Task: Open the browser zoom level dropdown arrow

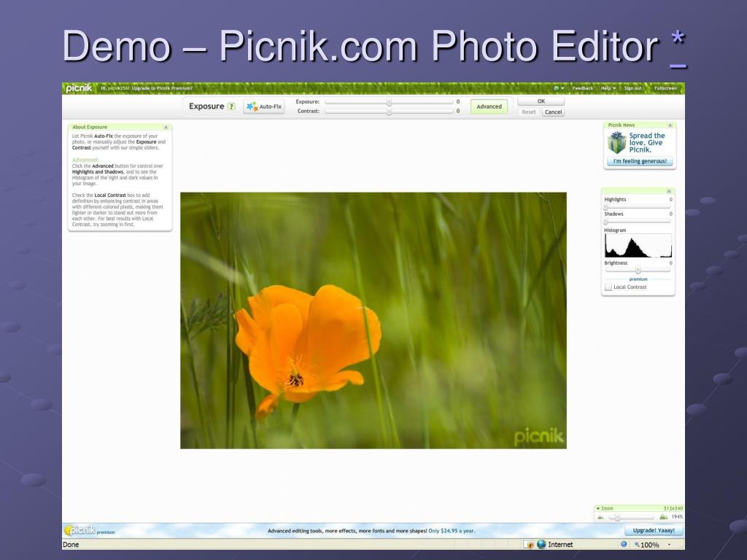Action: pos(669,544)
